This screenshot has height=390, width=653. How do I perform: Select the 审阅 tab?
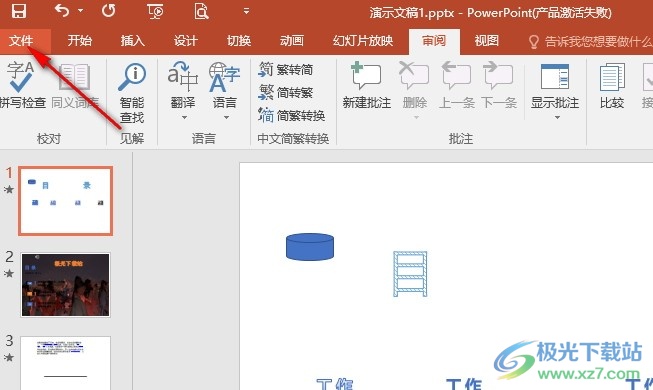(434, 41)
